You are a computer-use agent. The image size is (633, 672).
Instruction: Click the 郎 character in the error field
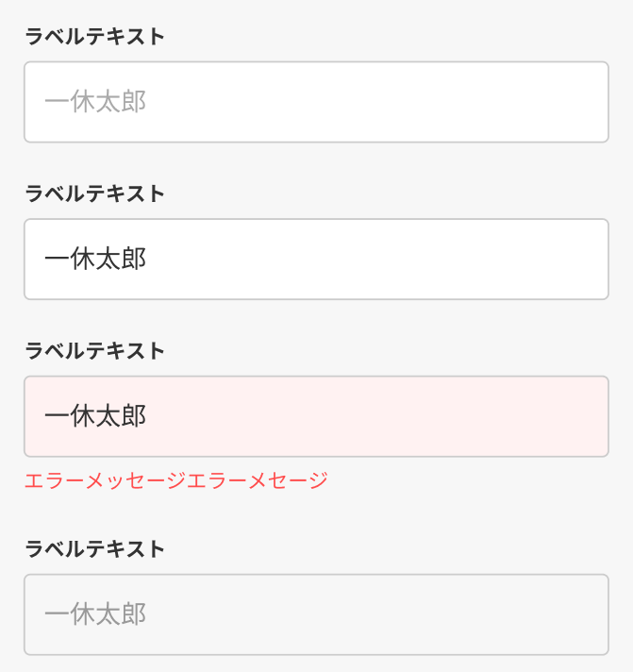pyautogui.click(x=134, y=416)
